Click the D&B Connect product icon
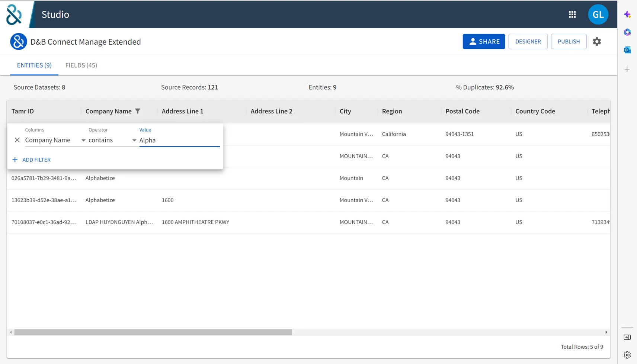This screenshot has height=364, width=637. (x=18, y=42)
